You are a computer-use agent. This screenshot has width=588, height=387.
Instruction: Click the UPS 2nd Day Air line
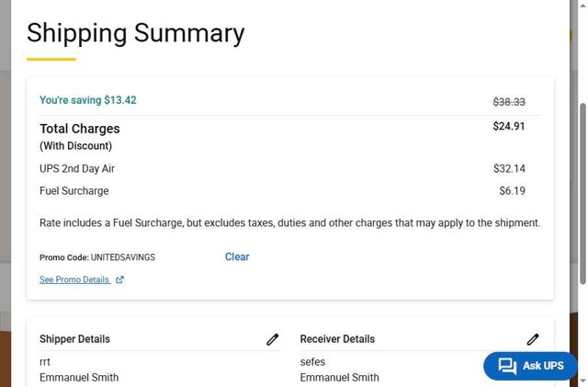(x=77, y=169)
